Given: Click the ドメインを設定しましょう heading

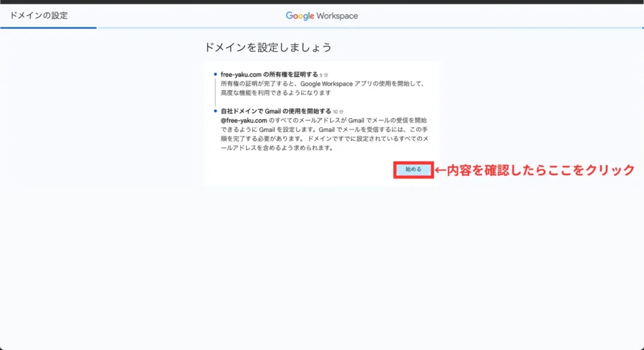Looking at the screenshot, I should point(268,47).
